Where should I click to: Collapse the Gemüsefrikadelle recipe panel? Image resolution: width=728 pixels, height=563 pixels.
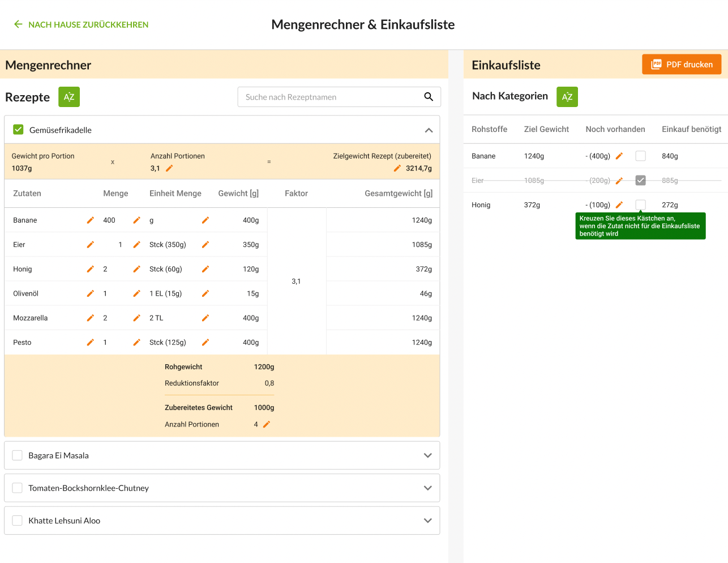click(x=429, y=130)
